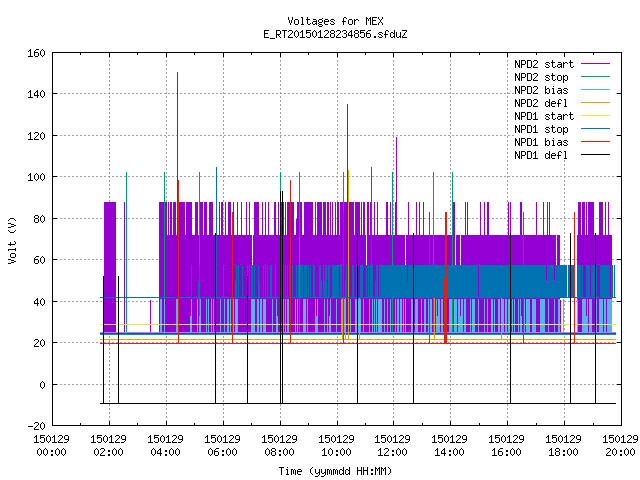Image resolution: width=640 pixels, height=480 pixels.
Task: Click the y-axis value -20
Action: tap(36, 426)
